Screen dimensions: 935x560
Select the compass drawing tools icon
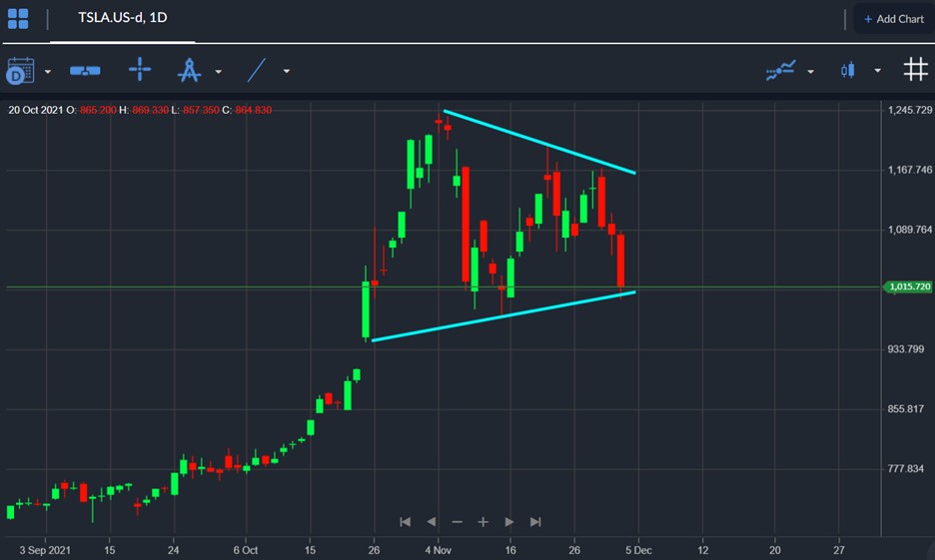coord(190,70)
